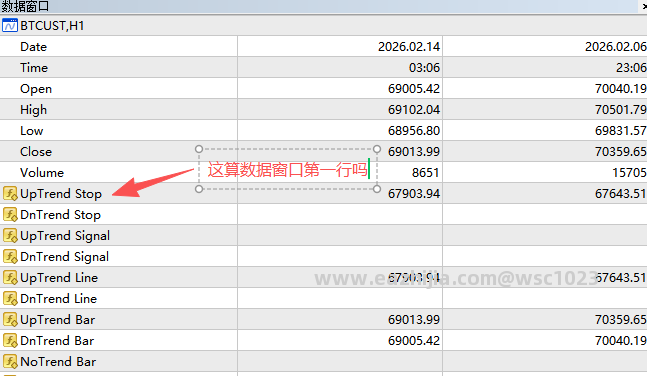
Task: Click the Low value 69831.57
Action: 621,131
